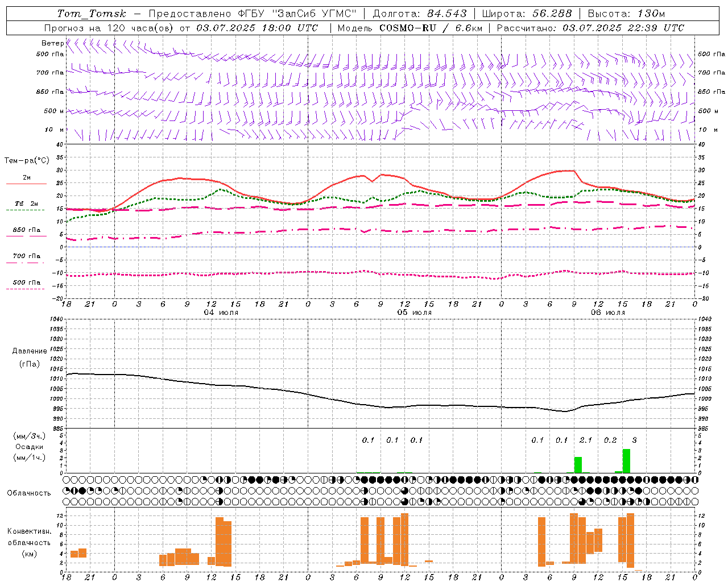
Task: Click the Долгота: 84.543 value
Action: pos(420,14)
